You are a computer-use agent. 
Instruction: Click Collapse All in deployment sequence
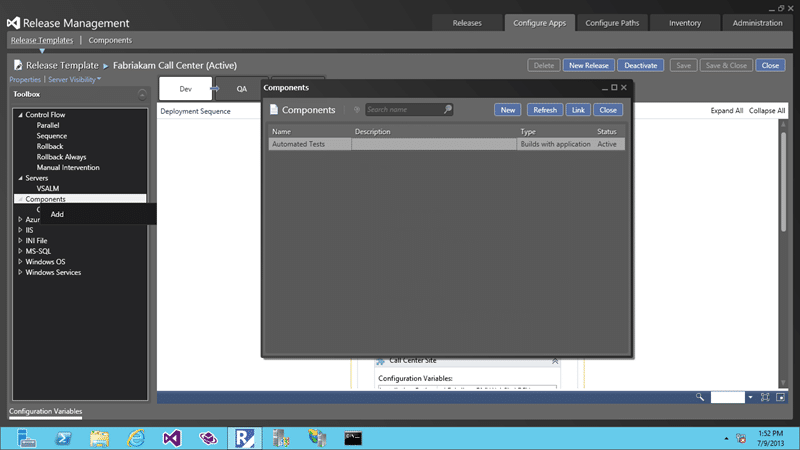pyautogui.click(x=767, y=111)
